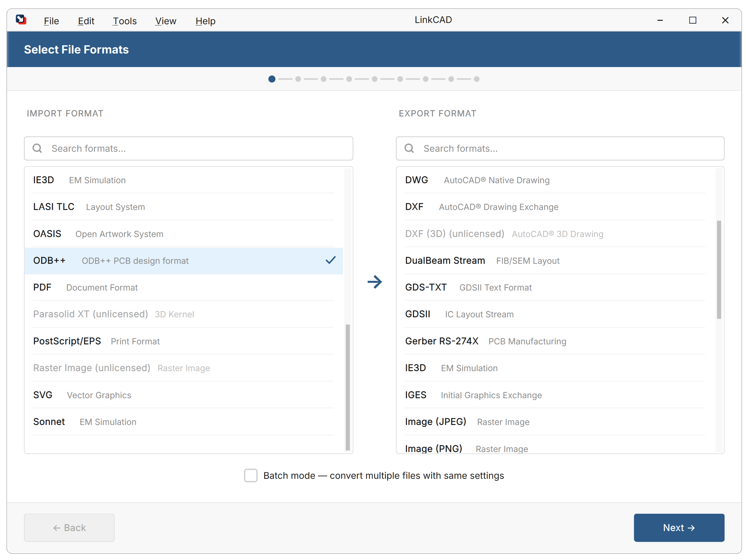This screenshot has height=560, width=746.
Task: Select Image (JPEG) export format
Action: pyautogui.click(x=555, y=422)
